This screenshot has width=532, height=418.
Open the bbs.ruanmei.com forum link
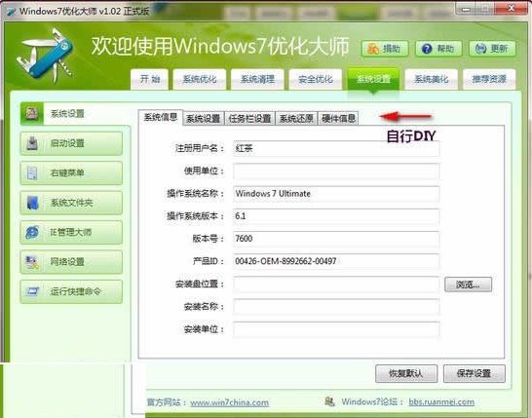tap(441, 402)
